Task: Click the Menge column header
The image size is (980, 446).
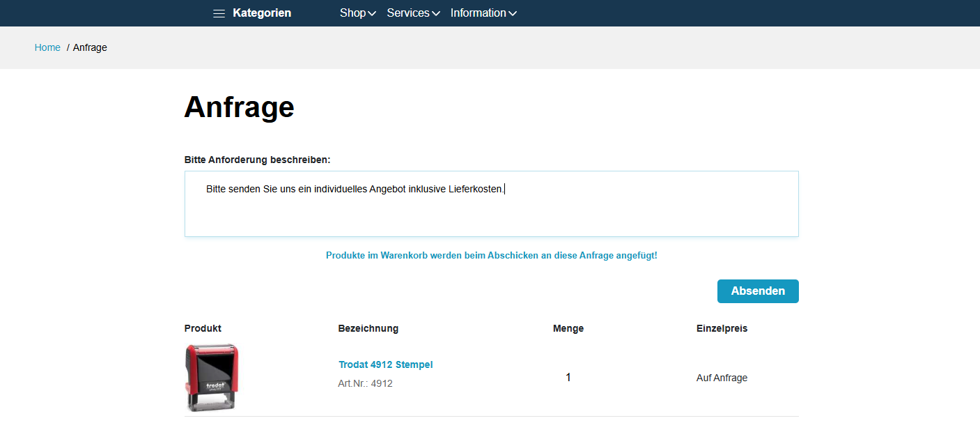Action: click(x=568, y=328)
